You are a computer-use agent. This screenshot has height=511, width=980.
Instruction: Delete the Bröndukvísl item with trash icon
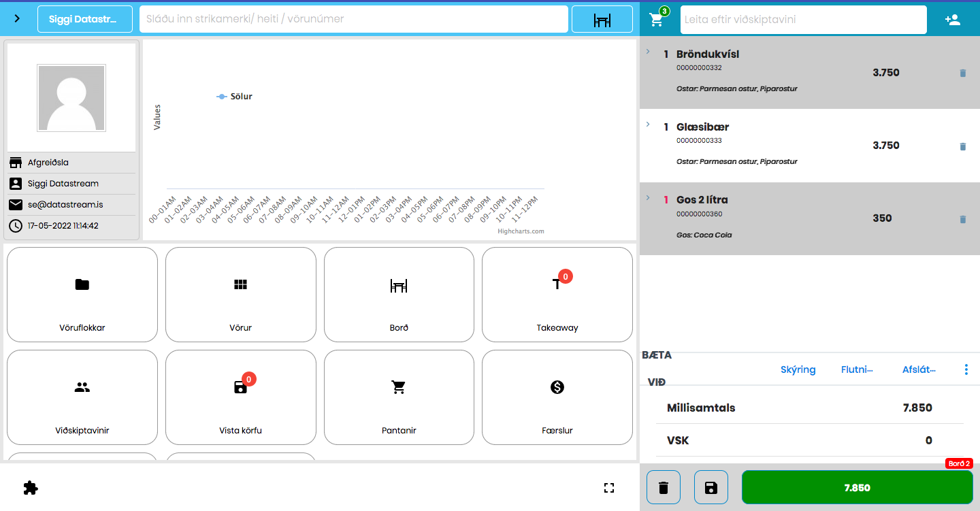[x=962, y=73]
